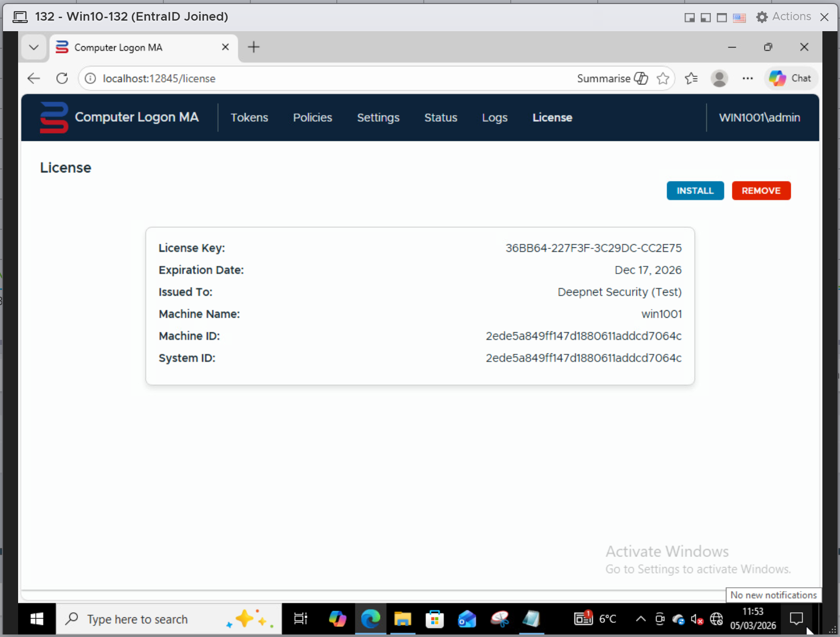
Task: Open Edge settings and more menu
Action: (x=748, y=78)
